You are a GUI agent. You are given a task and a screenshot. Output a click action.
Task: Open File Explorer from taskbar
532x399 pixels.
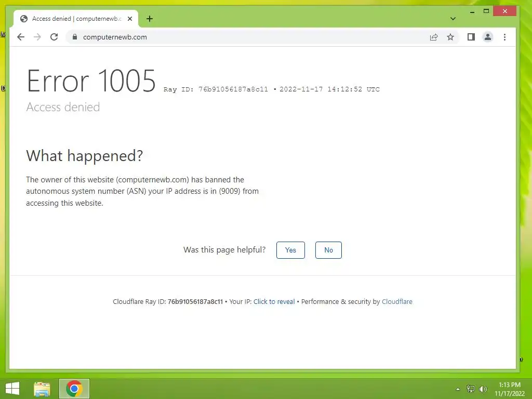click(42, 389)
